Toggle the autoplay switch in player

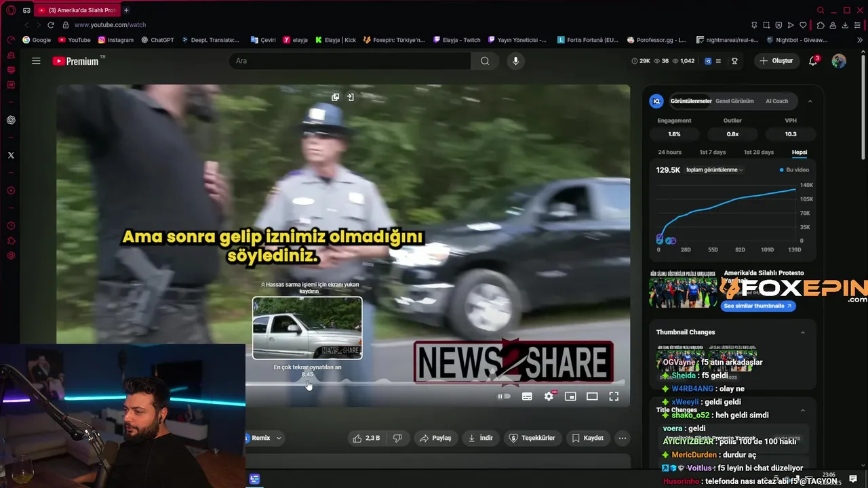pyautogui.click(x=504, y=396)
